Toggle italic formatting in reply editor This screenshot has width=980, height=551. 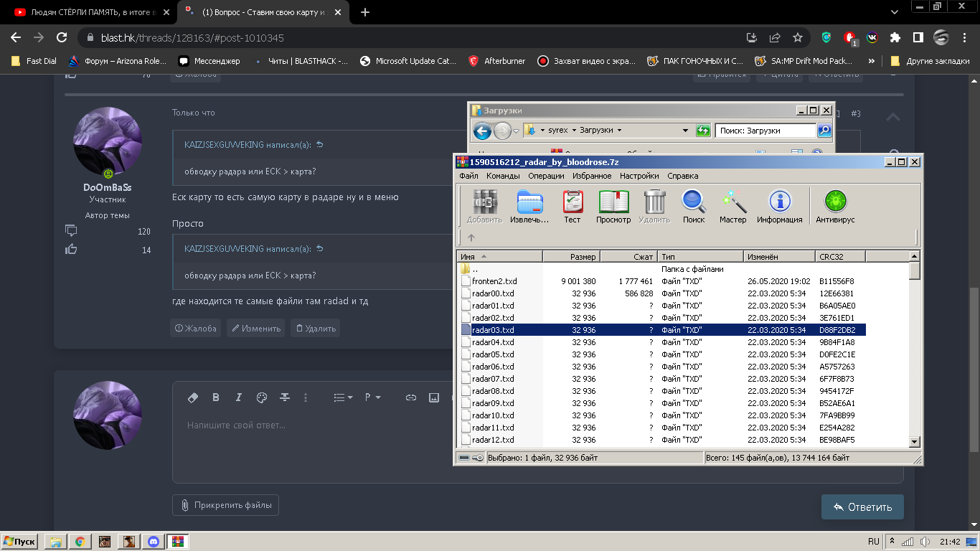coord(239,397)
